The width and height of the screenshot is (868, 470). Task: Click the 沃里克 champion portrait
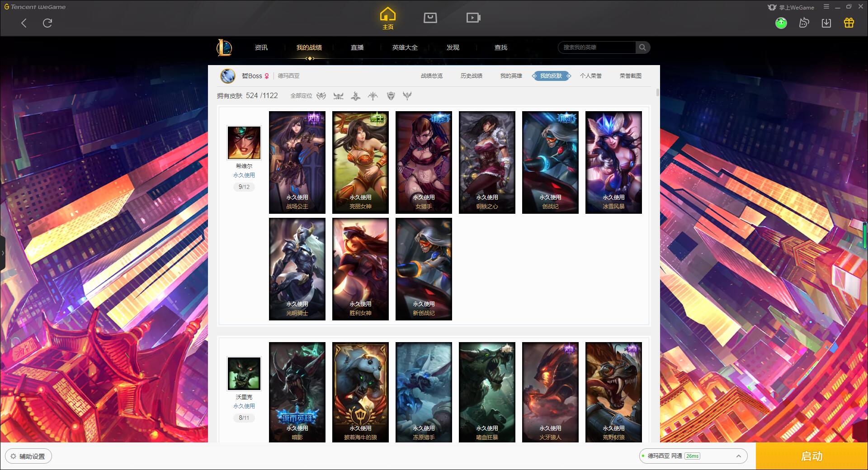[244, 374]
